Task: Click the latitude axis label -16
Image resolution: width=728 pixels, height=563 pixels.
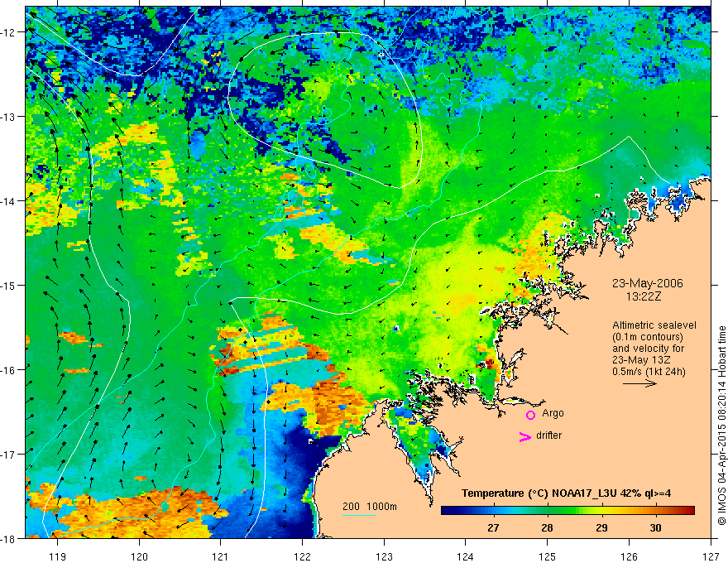Action: point(9,370)
